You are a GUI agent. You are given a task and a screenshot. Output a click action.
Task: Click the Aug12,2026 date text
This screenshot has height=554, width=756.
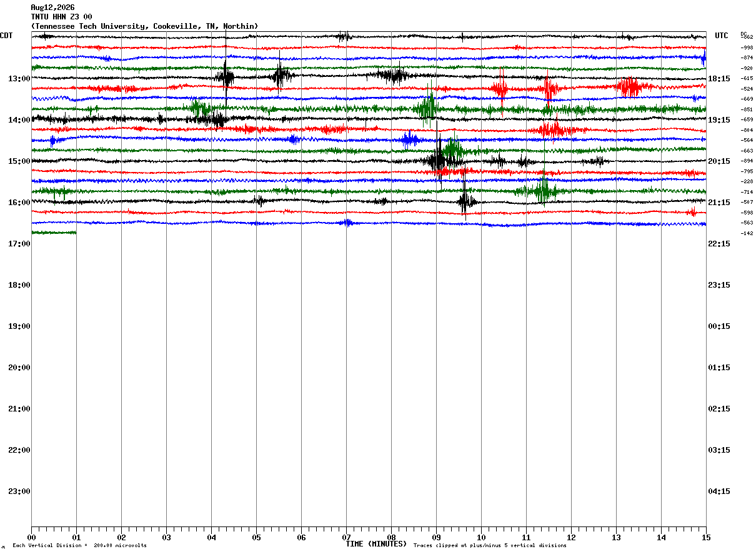52,8
